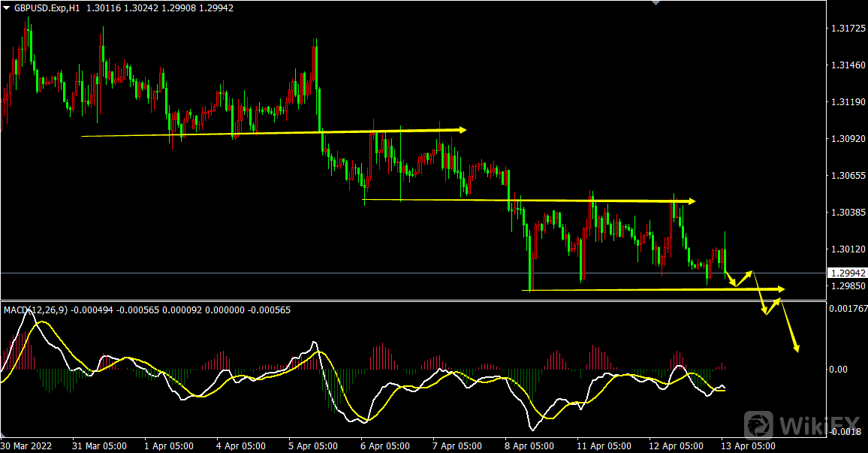Click the 1.30655 price axis label
Image resolution: width=868 pixels, height=453 pixels.
[x=848, y=176]
